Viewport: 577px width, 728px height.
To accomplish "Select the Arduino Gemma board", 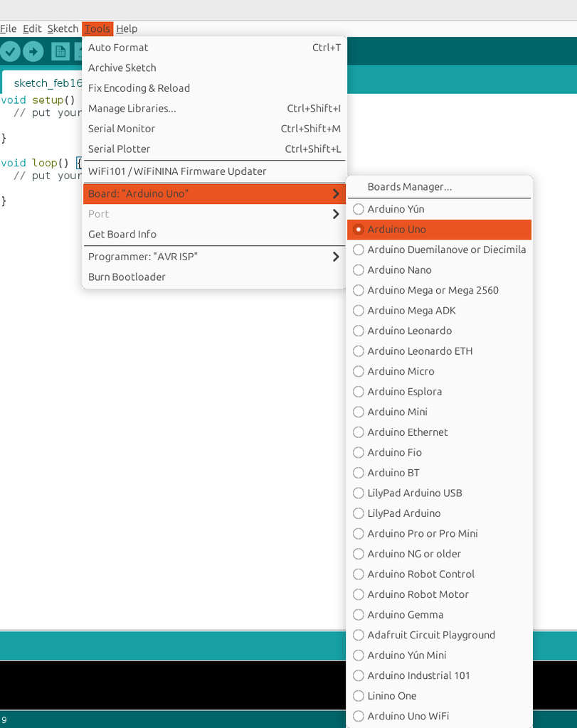I will coord(439,615).
